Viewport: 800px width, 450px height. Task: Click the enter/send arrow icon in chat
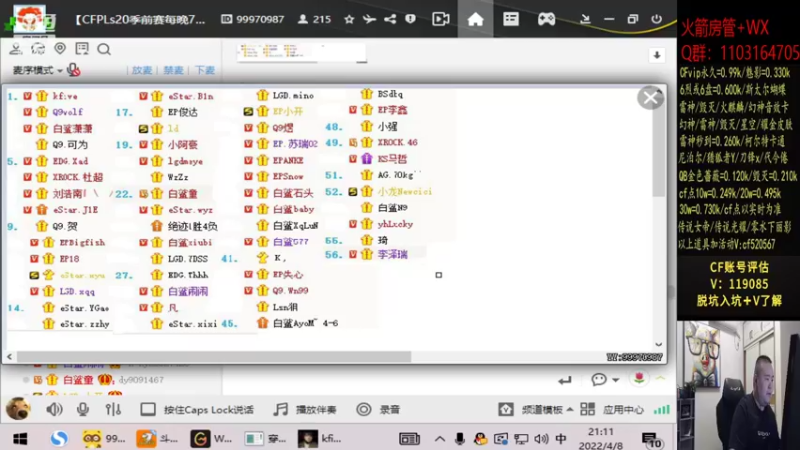(x=565, y=380)
